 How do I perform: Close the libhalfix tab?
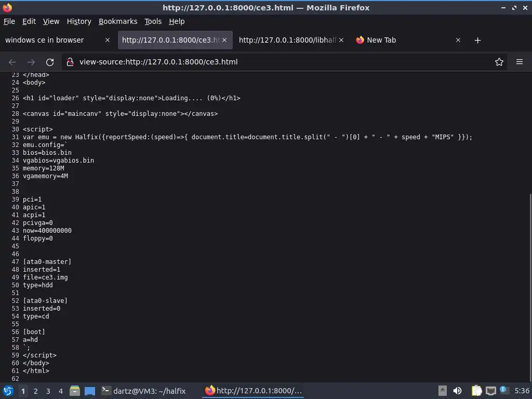point(341,40)
